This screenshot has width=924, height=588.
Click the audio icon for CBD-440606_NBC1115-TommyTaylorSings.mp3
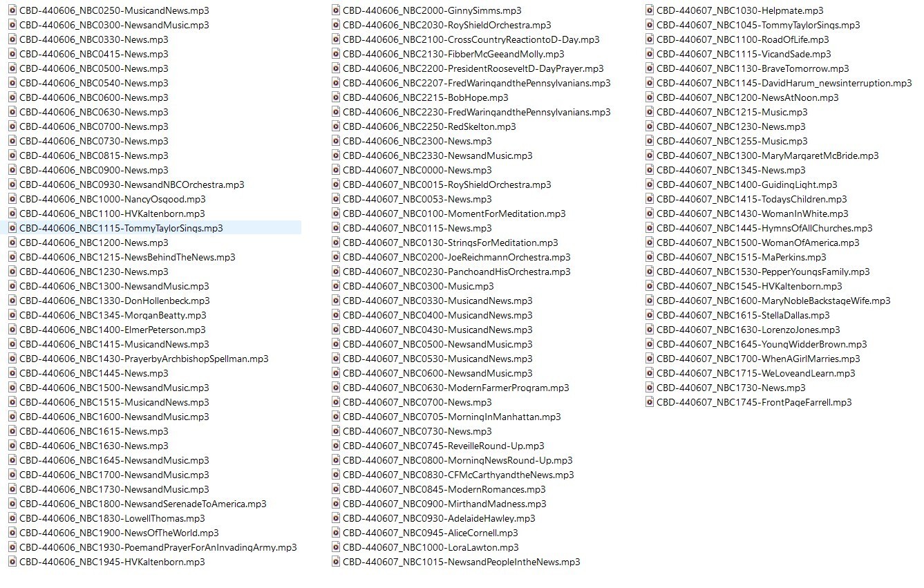(12, 228)
